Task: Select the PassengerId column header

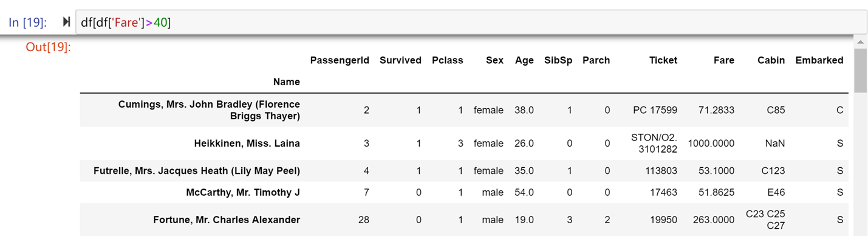Action: [x=340, y=60]
